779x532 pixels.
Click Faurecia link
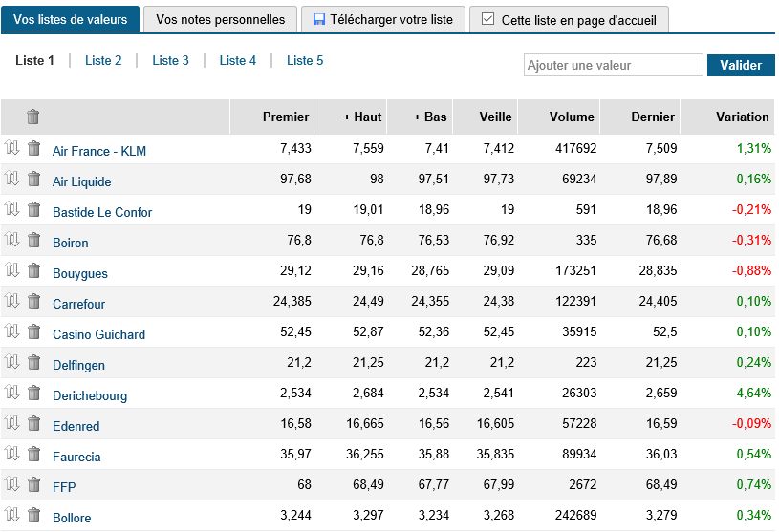tap(76, 457)
